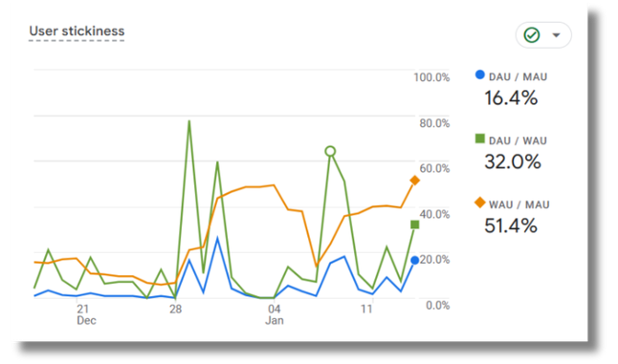Screen dimensions: 618x364
Task: Click the DAU / MAU legend label
Action: coord(518,76)
